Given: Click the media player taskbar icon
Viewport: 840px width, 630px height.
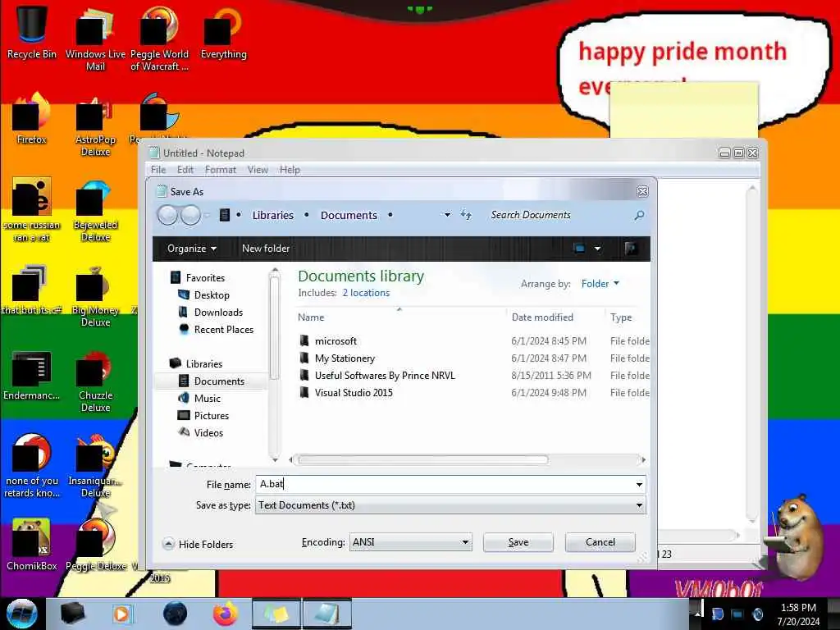Looking at the screenshot, I should 122,614.
